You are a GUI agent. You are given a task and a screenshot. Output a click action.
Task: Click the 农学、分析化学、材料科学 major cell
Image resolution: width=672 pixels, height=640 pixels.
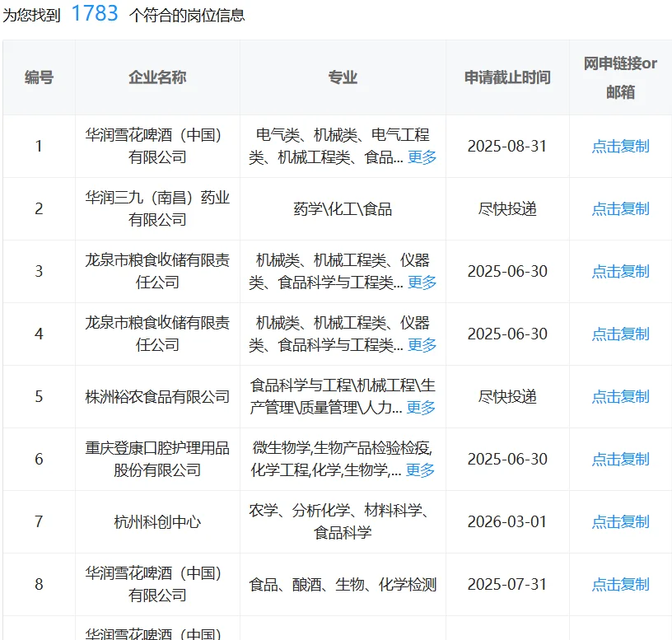[343, 521]
